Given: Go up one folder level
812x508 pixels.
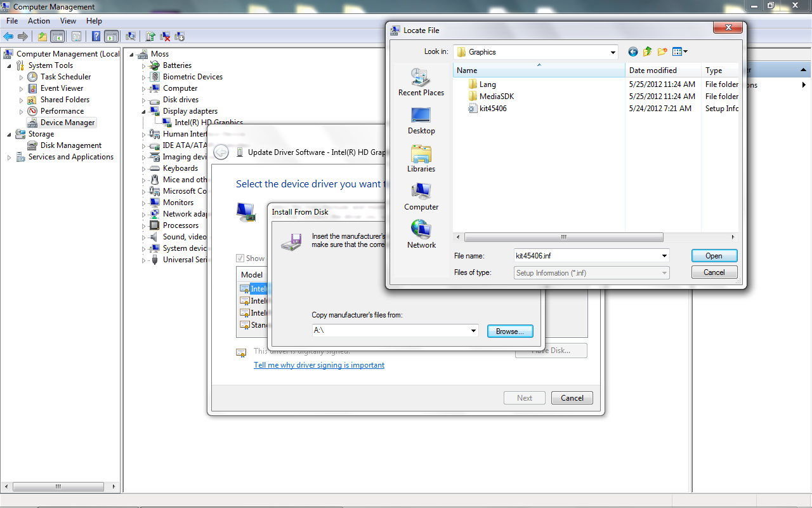Looking at the screenshot, I should click(x=647, y=52).
